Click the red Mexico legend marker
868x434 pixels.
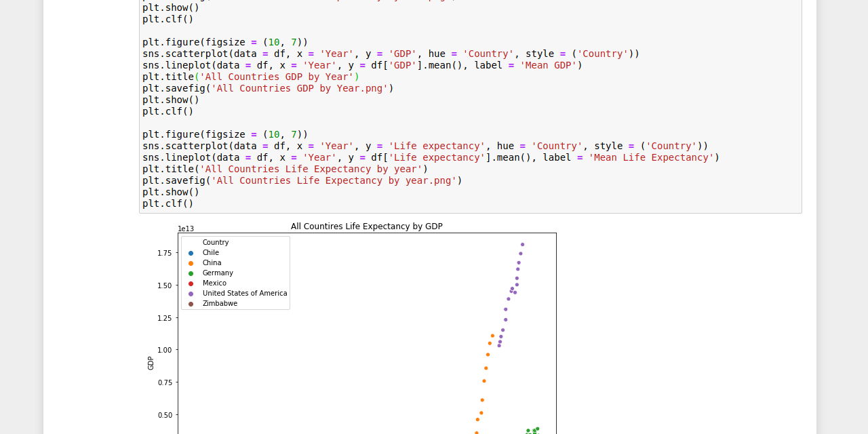coord(192,283)
